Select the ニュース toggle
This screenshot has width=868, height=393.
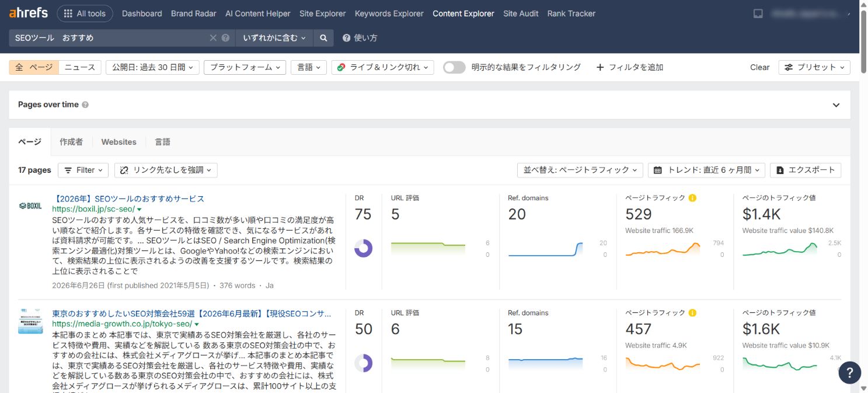[x=80, y=67]
